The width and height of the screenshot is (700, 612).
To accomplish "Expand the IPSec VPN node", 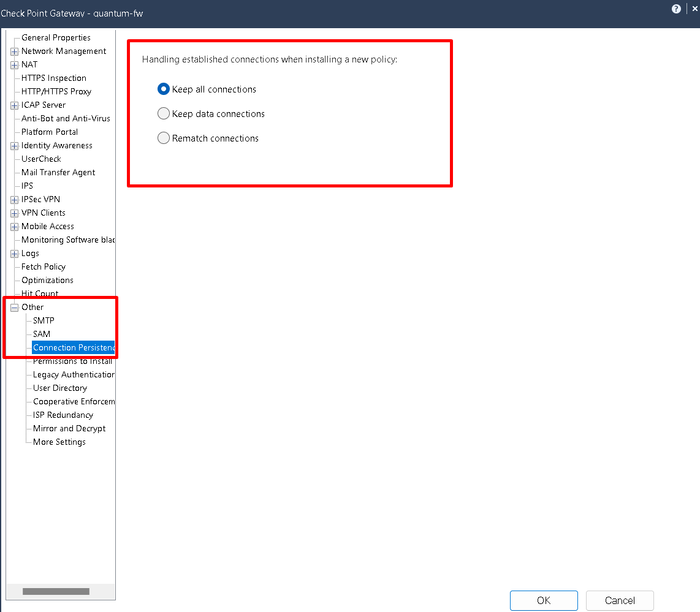I will [14, 200].
